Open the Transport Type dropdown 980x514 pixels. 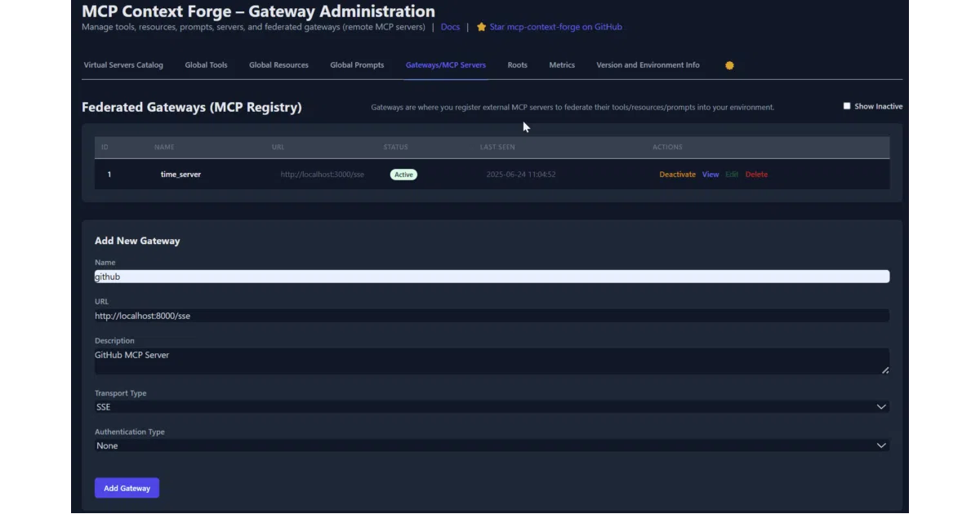tap(492, 406)
